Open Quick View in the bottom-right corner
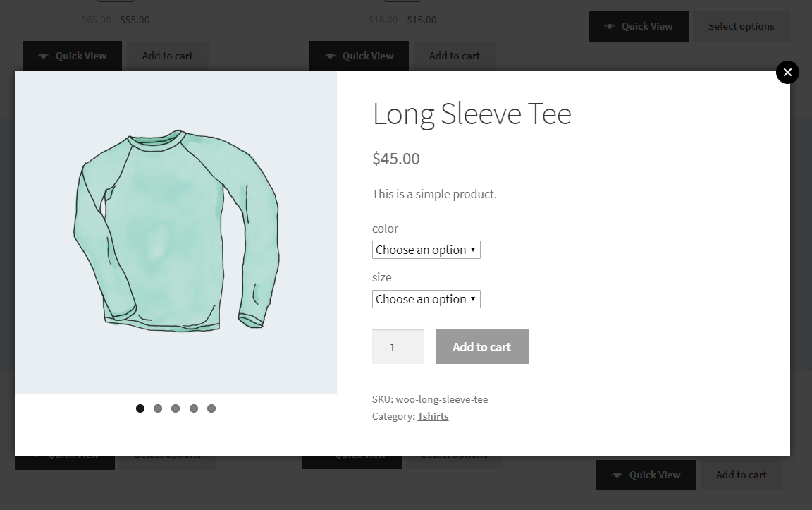 pyautogui.click(x=646, y=475)
